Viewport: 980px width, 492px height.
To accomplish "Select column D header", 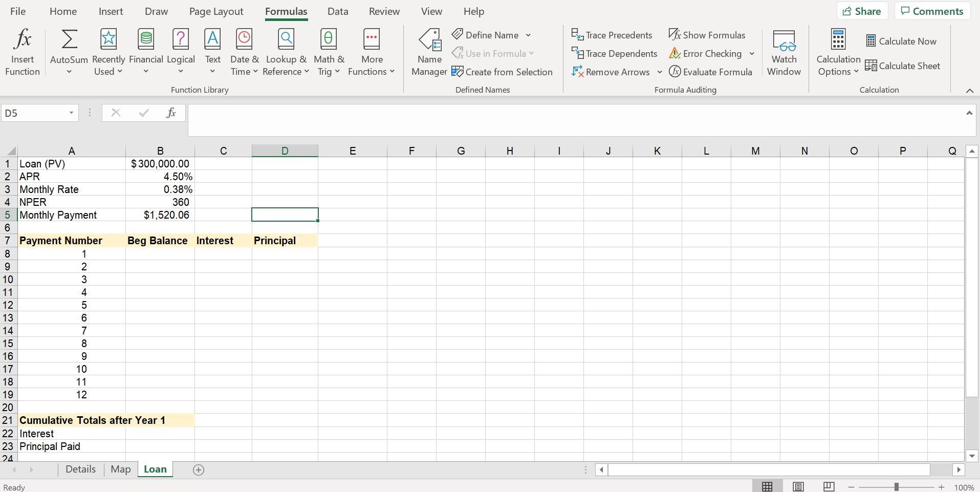I will pos(285,151).
